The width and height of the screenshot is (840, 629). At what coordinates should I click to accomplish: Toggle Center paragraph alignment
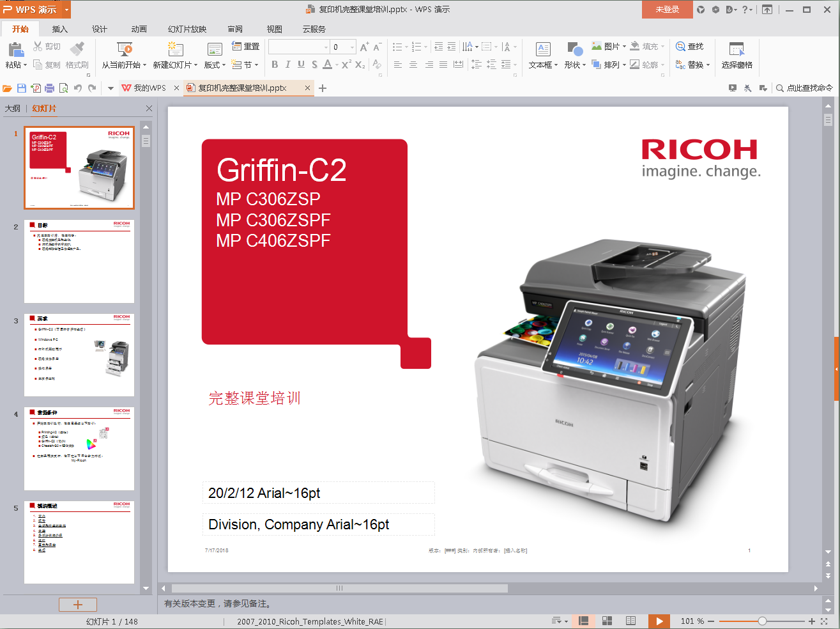click(x=413, y=65)
